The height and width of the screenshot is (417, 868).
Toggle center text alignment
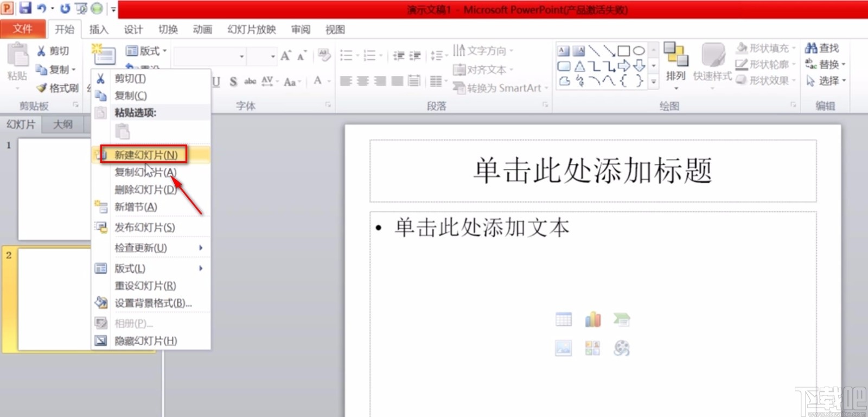tap(363, 81)
